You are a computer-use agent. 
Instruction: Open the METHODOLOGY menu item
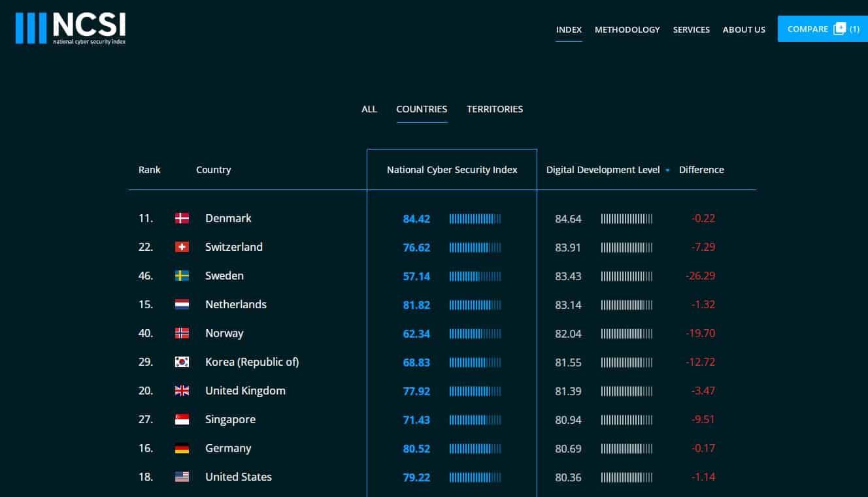tap(627, 29)
